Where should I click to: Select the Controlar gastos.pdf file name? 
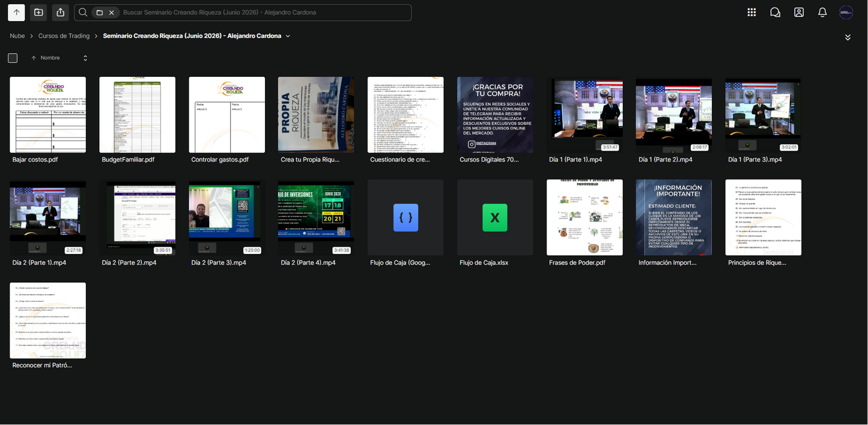(220, 160)
